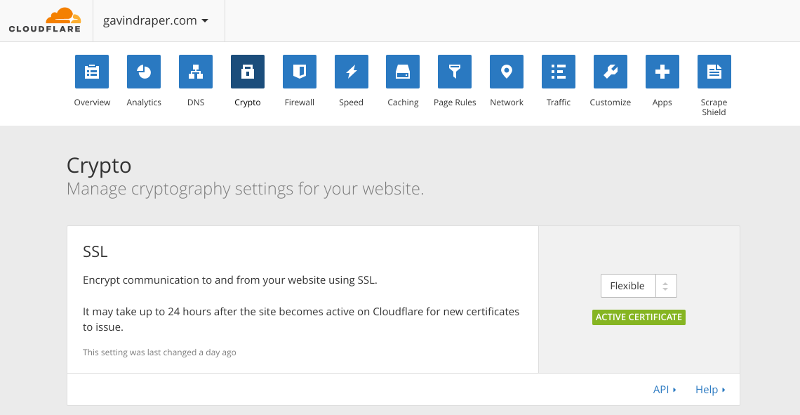Click the Active Certificate badge
Viewport: 800px width, 415px height.
(x=638, y=317)
